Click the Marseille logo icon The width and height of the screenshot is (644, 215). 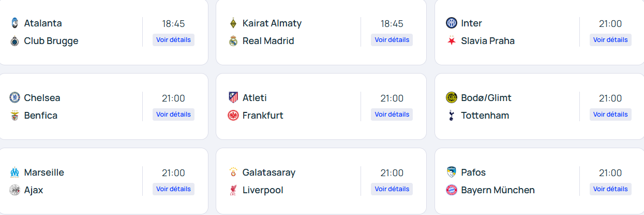(14, 173)
